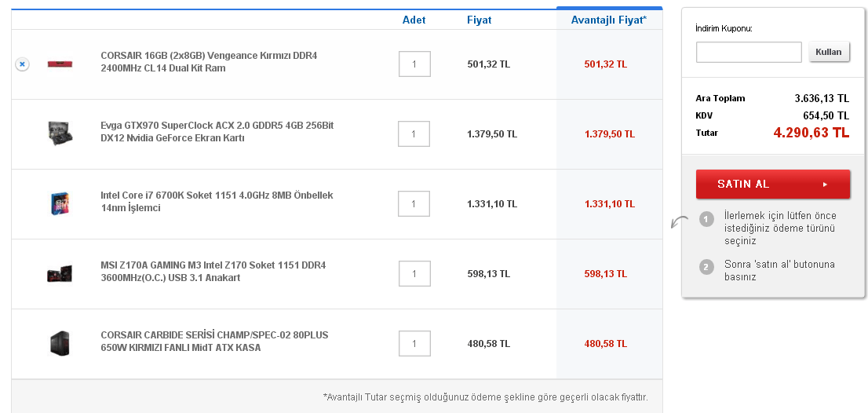
Task: Click the Intel Core i7 6700K thumbnail
Action: point(60,203)
